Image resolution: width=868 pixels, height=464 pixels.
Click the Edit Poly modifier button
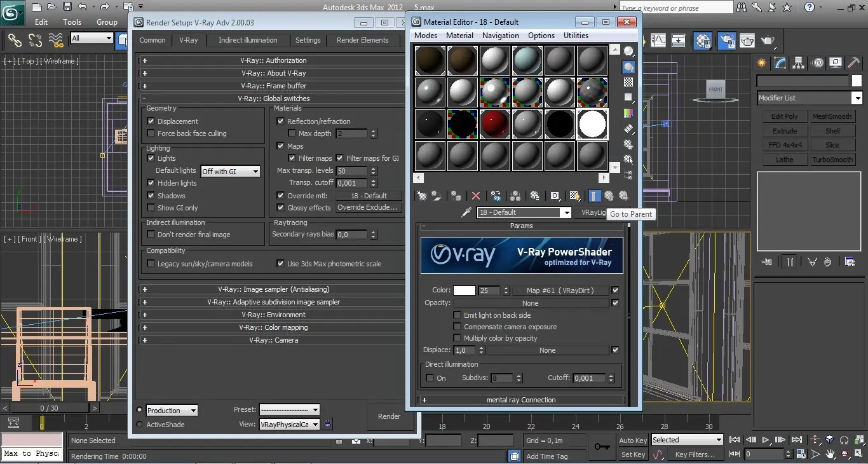(785, 116)
